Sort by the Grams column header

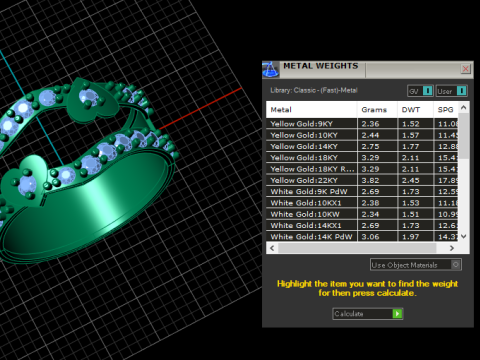coord(377,110)
